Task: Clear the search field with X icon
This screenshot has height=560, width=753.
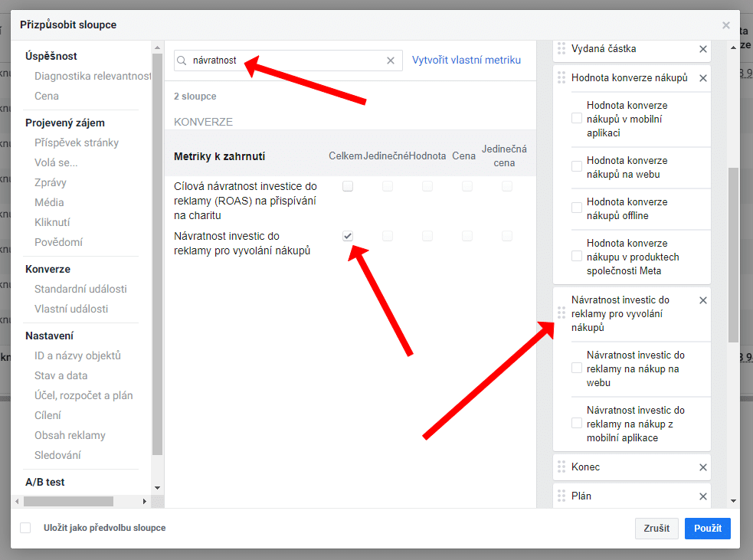Action: [391, 61]
